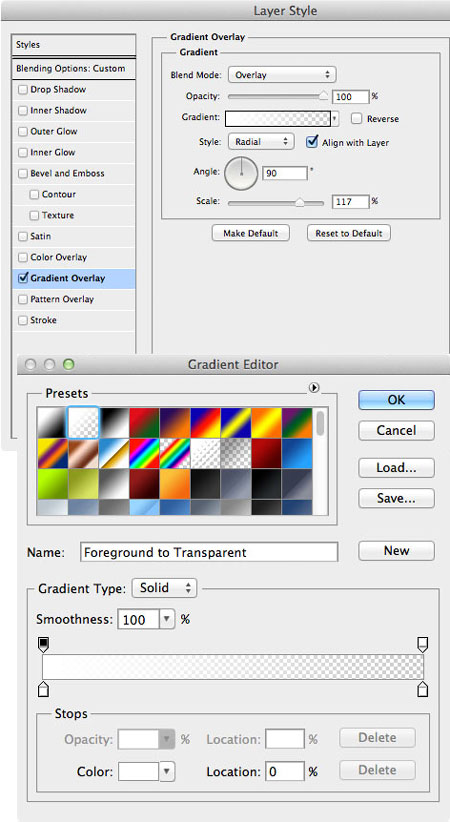
Task: Pick the violet, green, orange gradient preset
Action: [297, 423]
